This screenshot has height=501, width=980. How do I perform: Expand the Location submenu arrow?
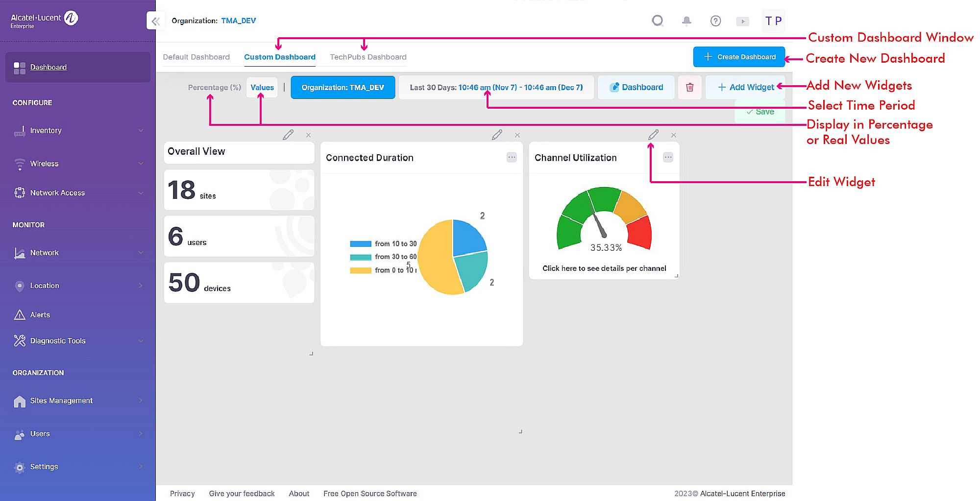click(x=141, y=286)
